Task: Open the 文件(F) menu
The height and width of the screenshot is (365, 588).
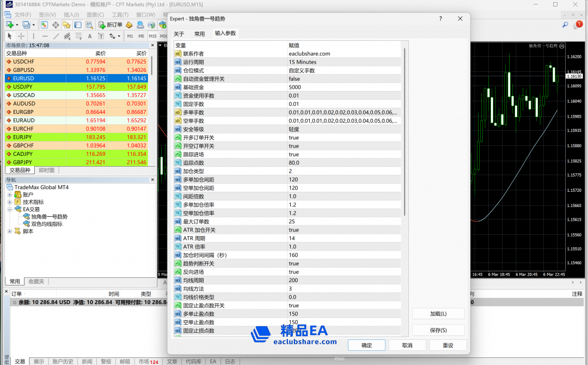Action: pyautogui.click(x=22, y=15)
